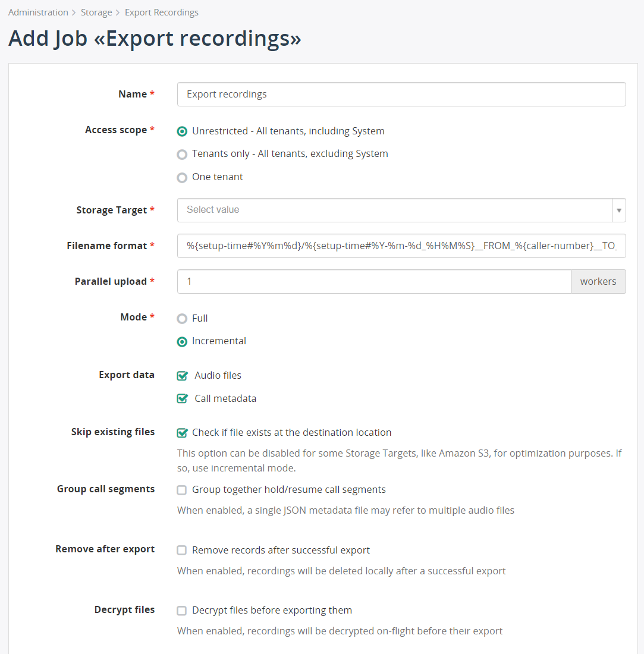This screenshot has width=644, height=654.
Task: Enable Remove records after successful export
Action: point(182,551)
